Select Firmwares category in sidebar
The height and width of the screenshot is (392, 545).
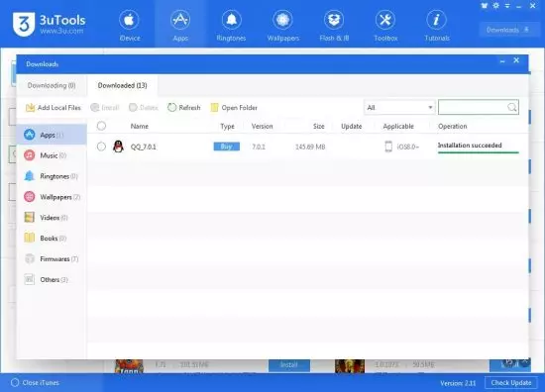tap(52, 258)
